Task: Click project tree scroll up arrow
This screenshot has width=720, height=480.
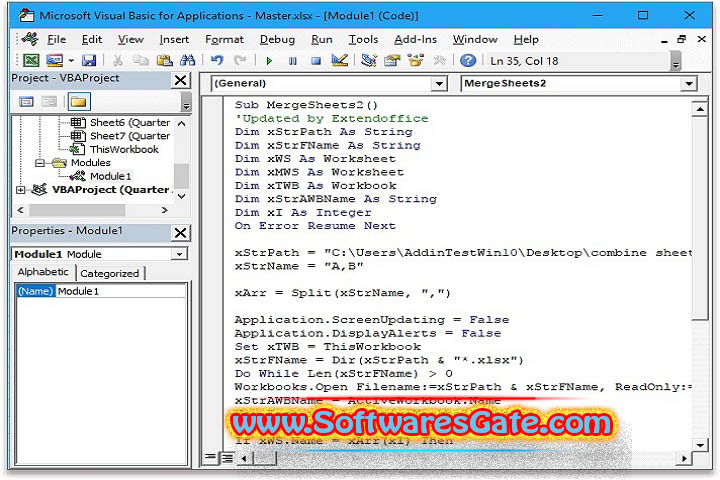Action: tap(181, 123)
